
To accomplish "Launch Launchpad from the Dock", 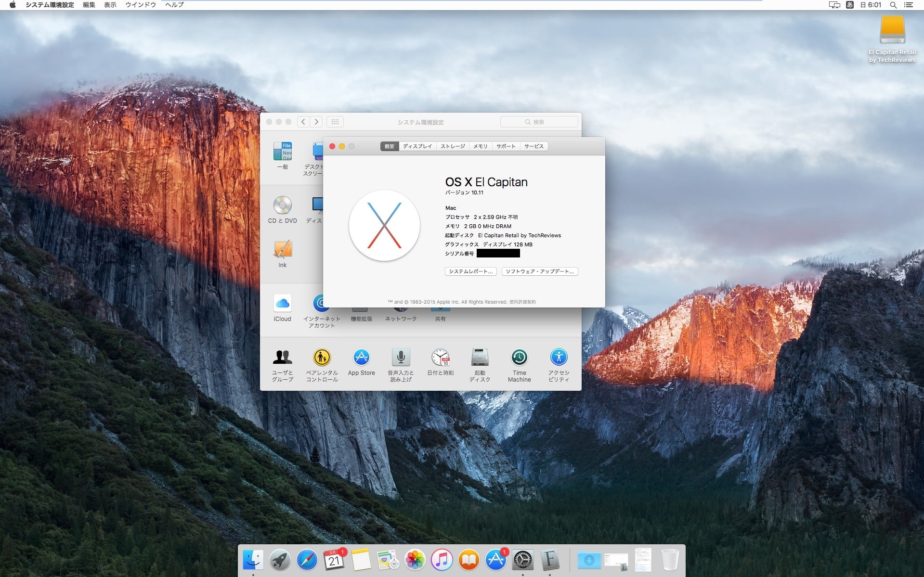I will (280, 560).
